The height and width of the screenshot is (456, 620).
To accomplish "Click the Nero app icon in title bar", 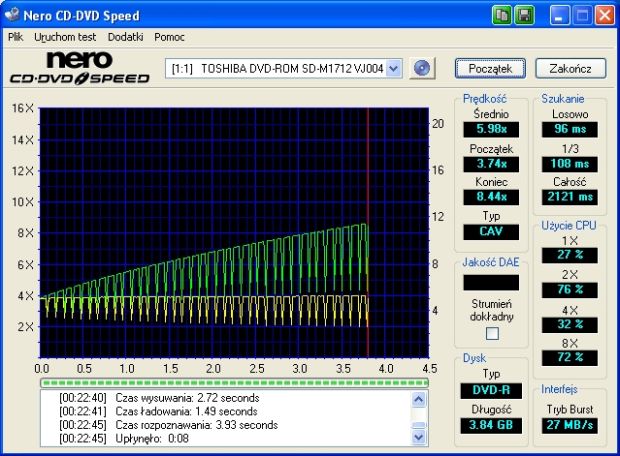I will tap(12, 15).
